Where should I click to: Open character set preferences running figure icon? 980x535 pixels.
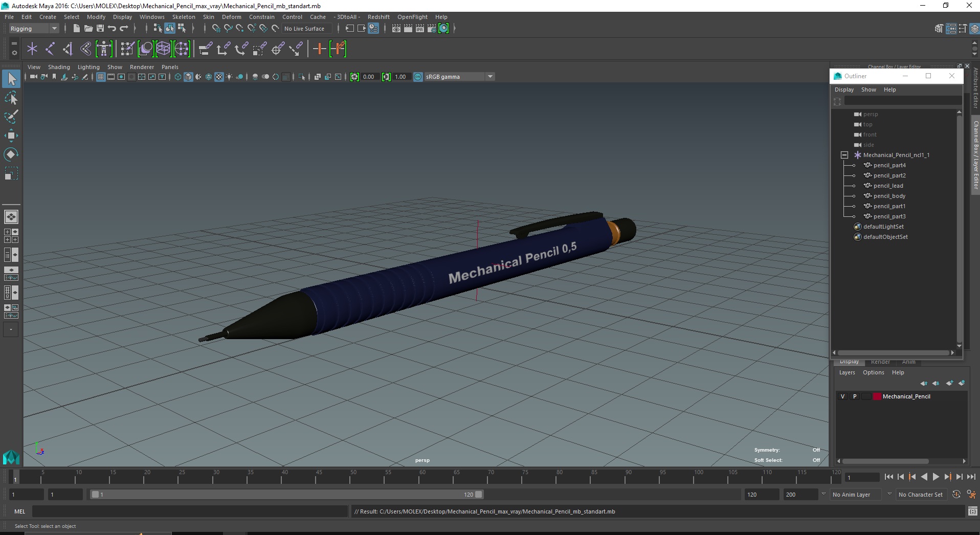(971, 495)
